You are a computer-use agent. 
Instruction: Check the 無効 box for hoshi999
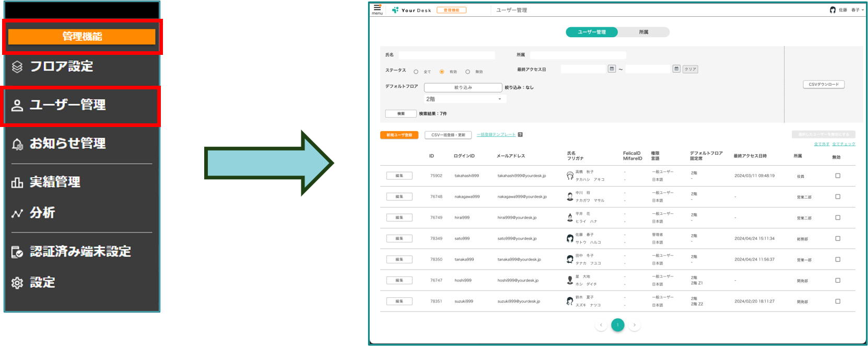838,280
